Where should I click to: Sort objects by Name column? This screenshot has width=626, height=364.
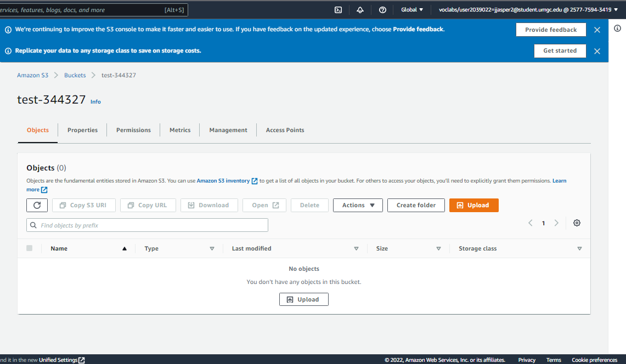[59, 248]
